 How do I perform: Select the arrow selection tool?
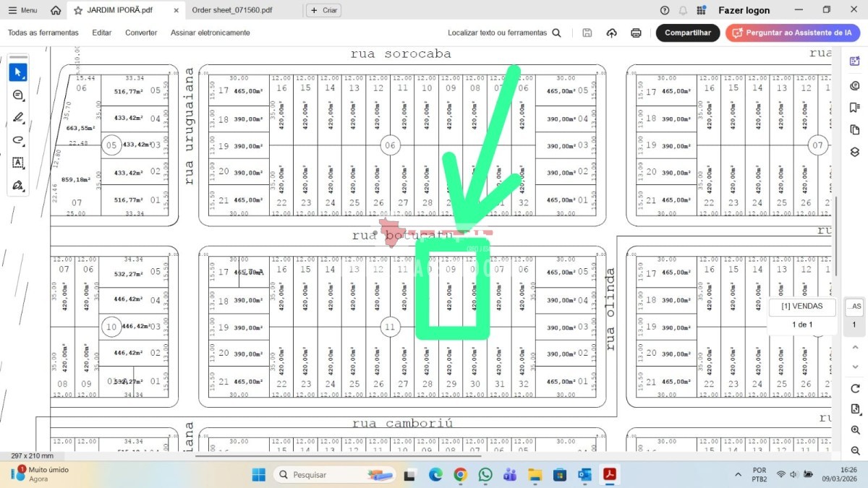(x=18, y=72)
